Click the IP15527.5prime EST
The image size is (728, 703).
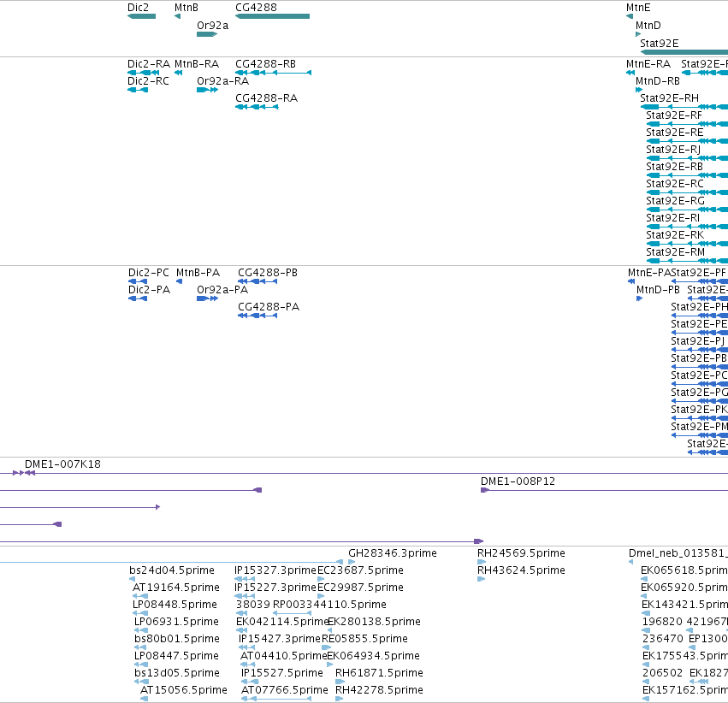point(248,682)
